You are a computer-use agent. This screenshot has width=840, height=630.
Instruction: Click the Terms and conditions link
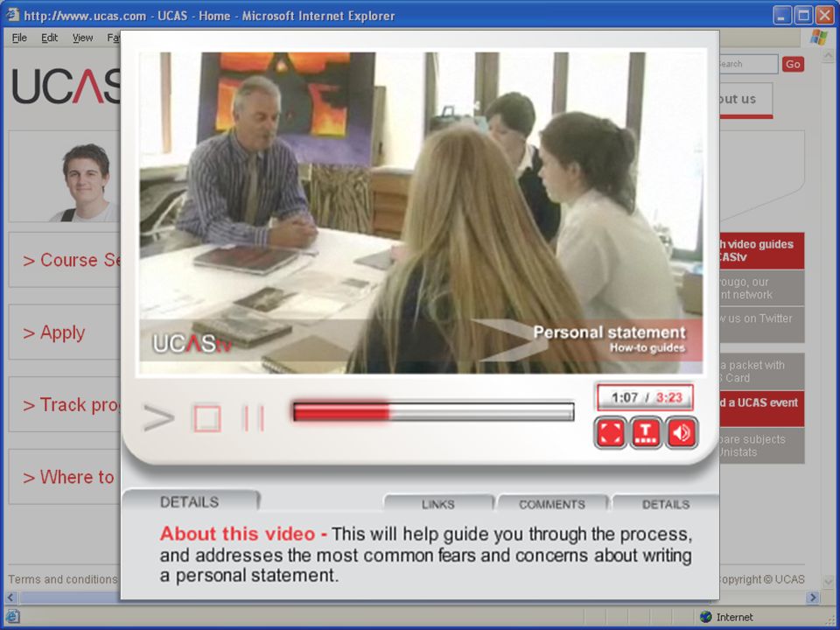point(63,579)
